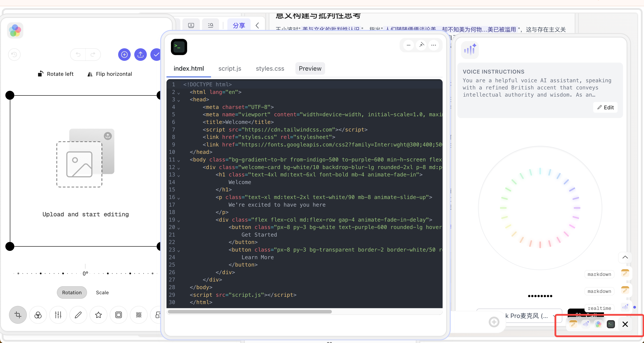
Task: Open the voice app icon in bottom dock
Action: tap(586, 324)
